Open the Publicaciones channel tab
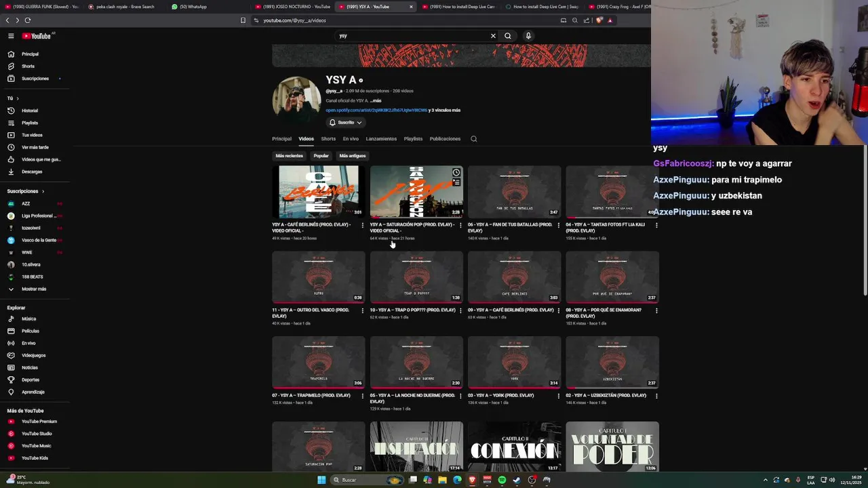 coord(445,139)
